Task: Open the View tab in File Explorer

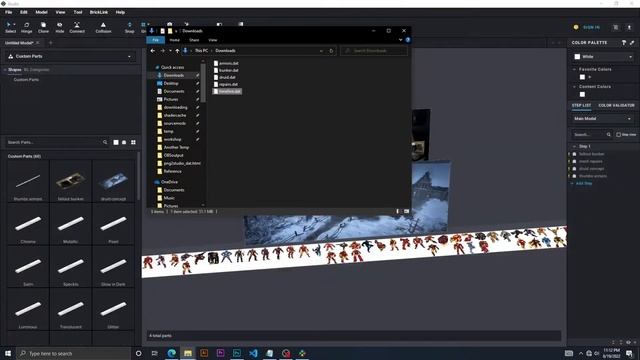Action: coord(213,40)
